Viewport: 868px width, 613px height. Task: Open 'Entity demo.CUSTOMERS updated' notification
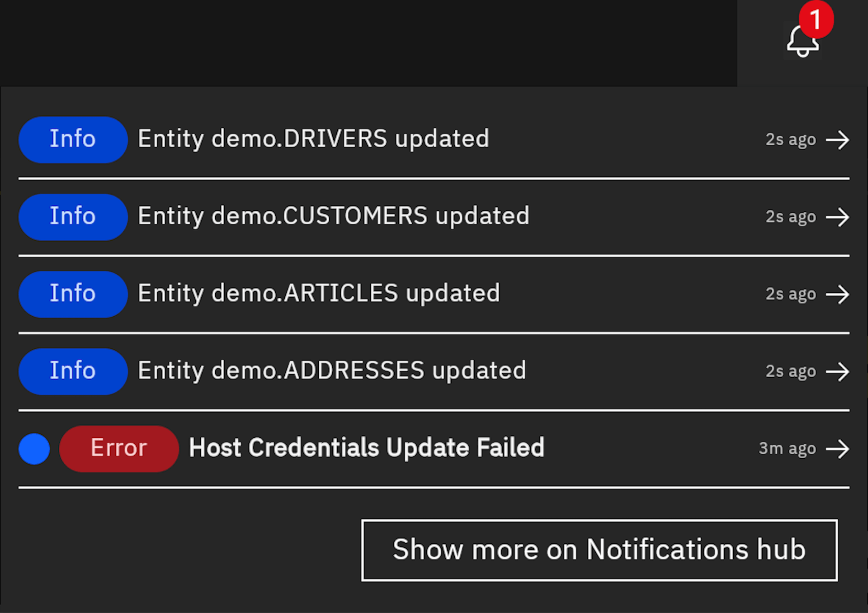(334, 216)
